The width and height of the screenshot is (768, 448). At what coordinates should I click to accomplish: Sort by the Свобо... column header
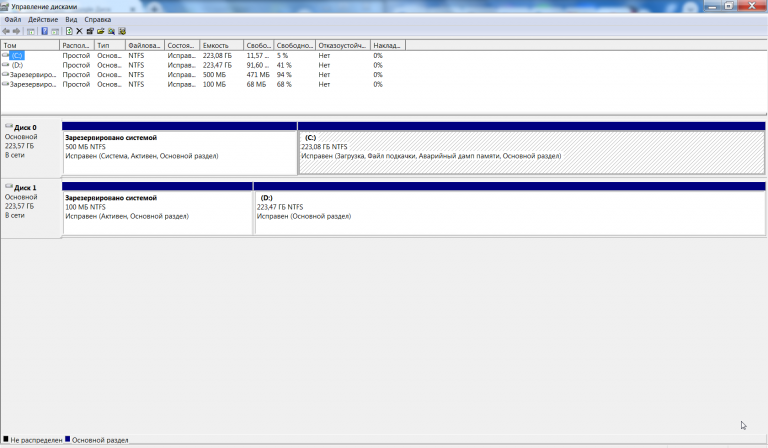point(259,45)
